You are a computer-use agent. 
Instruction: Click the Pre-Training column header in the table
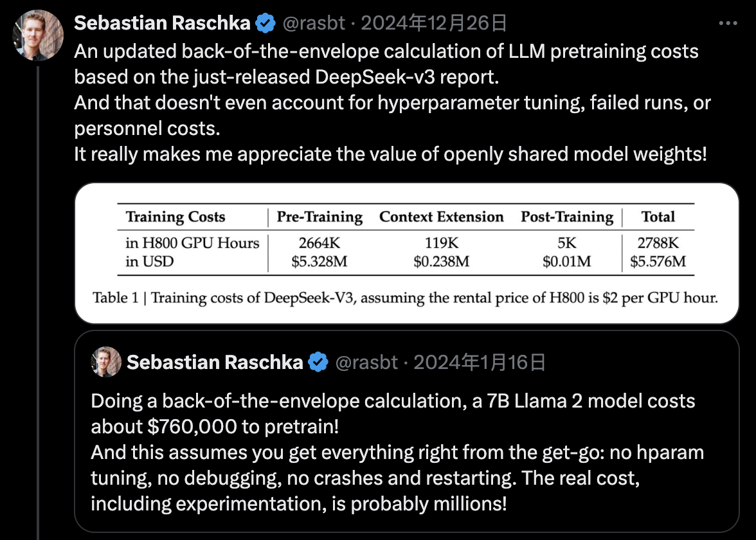[x=319, y=217]
